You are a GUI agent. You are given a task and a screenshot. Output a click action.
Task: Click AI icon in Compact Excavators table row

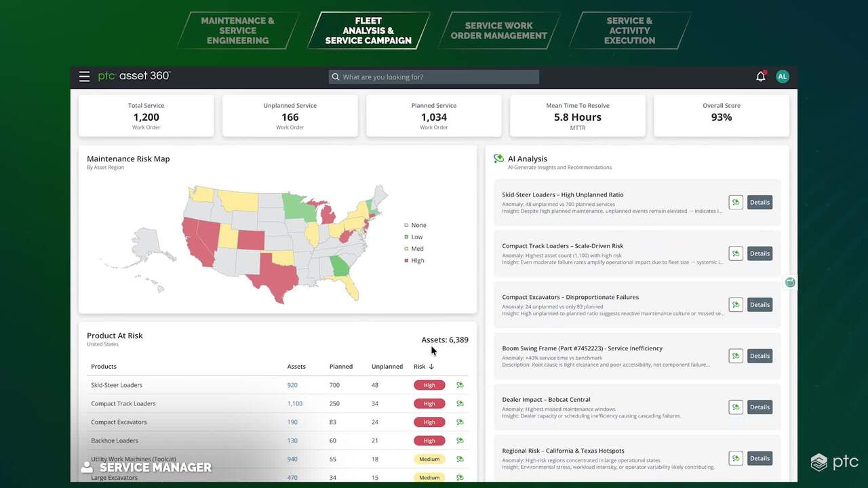point(460,422)
